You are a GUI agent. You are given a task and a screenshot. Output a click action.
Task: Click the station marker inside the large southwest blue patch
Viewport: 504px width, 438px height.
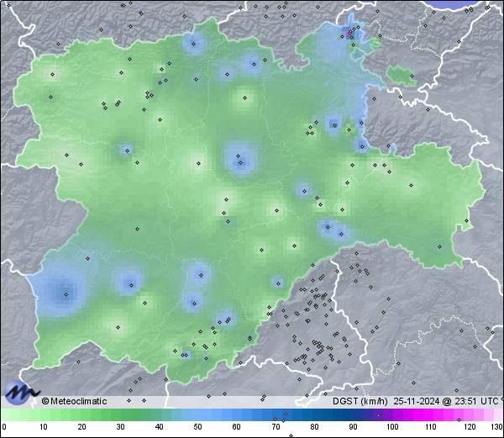(x=66, y=294)
